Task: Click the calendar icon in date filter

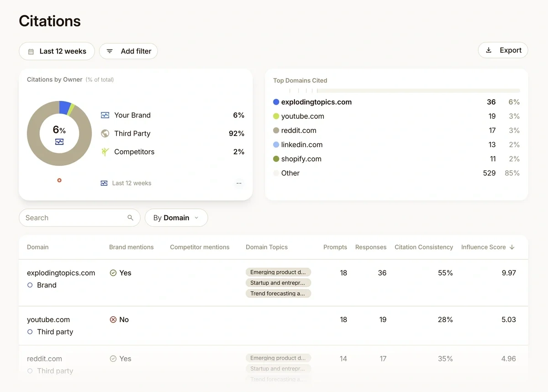Action: click(31, 52)
